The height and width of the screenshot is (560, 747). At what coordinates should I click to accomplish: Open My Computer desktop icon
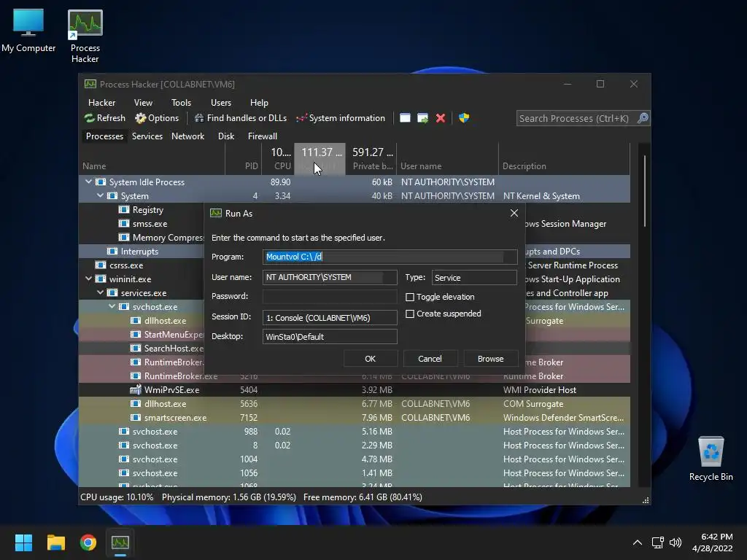[28, 31]
